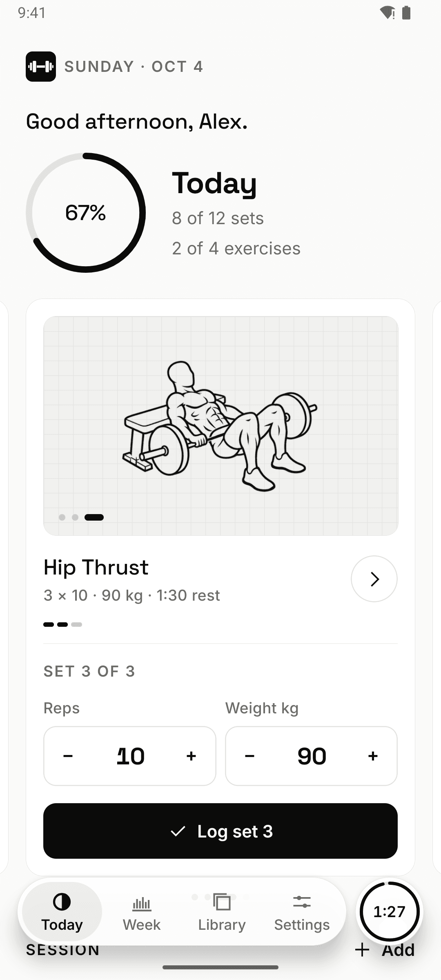Tap the battery status icon
This screenshot has height=980, width=441.
tap(406, 13)
